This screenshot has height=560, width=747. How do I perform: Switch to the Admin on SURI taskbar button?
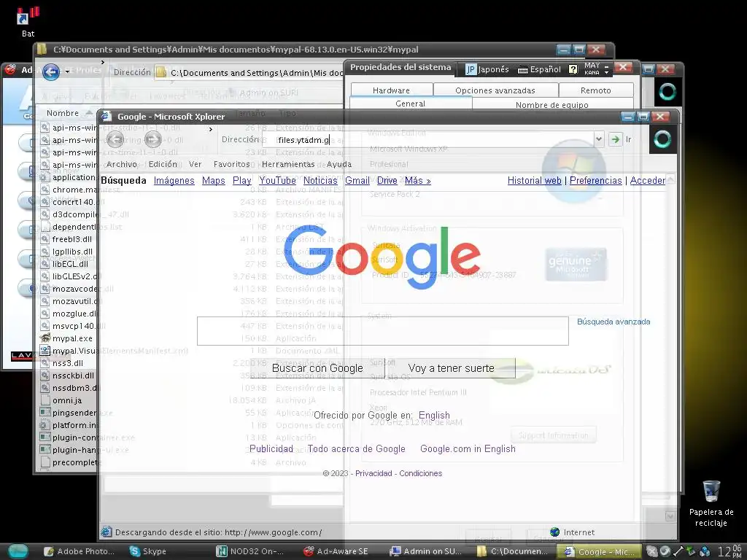click(425, 551)
